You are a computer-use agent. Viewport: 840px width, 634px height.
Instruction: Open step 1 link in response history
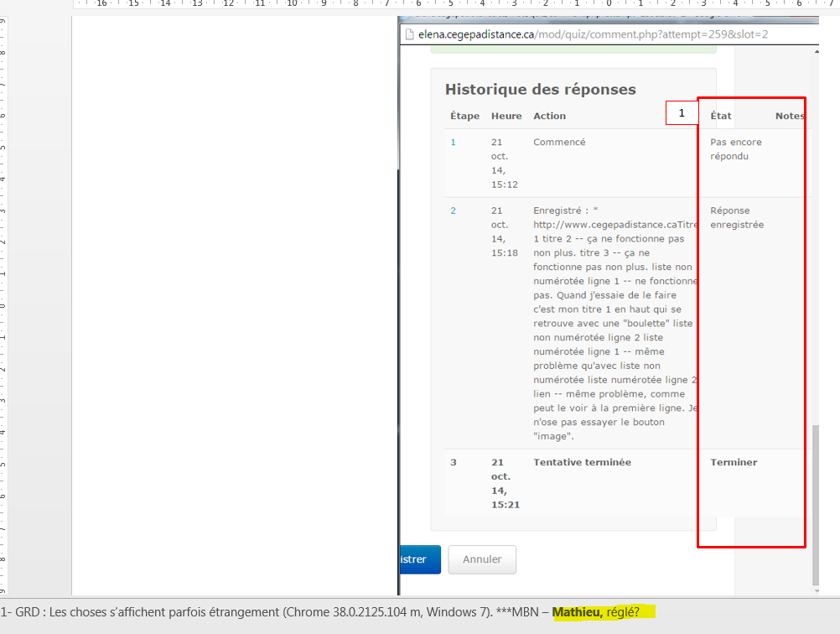coord(454,143)
